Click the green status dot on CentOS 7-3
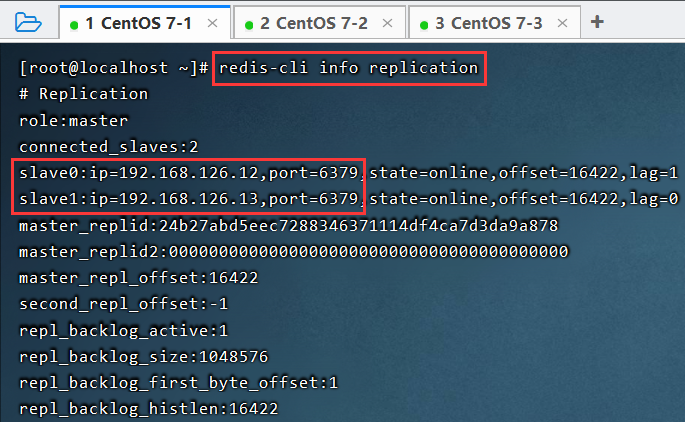Screen dimensions: 685x422 point(423,25)
